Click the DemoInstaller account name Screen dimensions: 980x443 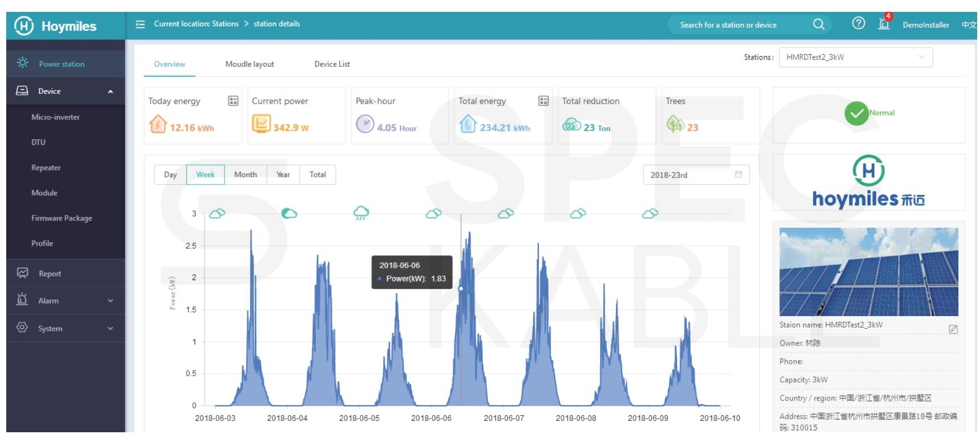926,25
